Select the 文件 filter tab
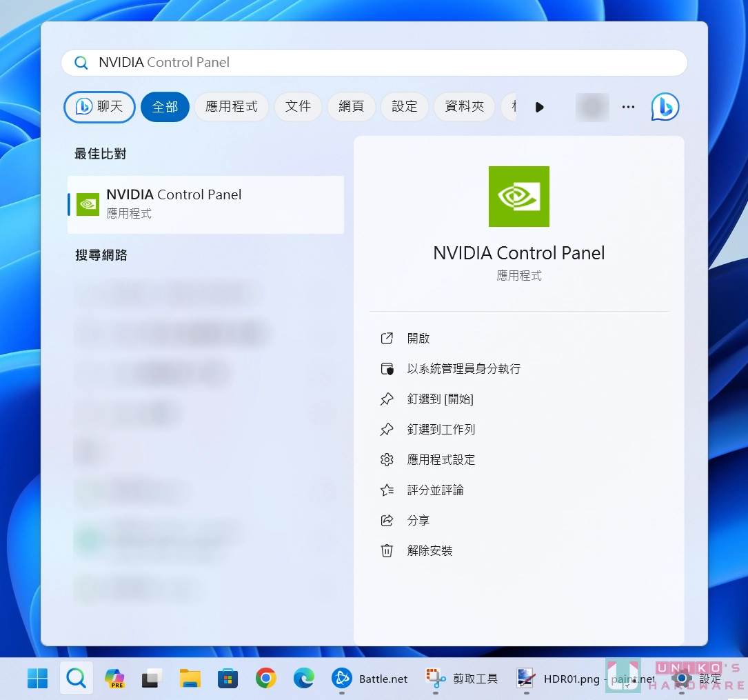748x700 pixels. pos(298,106)
